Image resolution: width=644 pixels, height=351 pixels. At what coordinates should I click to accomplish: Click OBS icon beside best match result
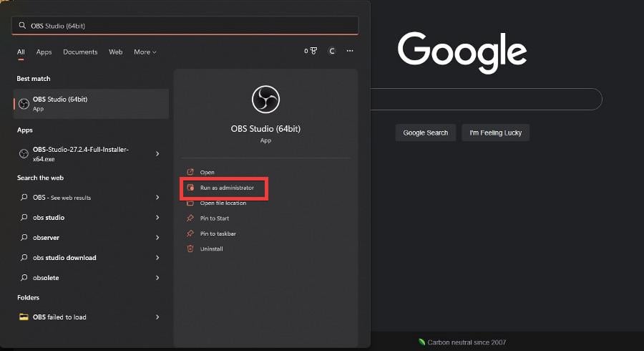click(x=24, y=104)
